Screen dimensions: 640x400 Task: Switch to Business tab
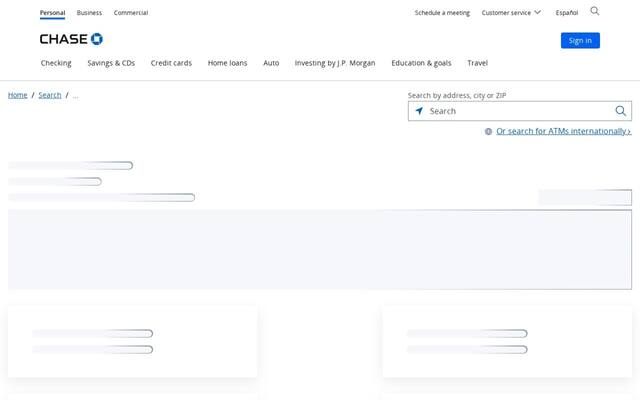[x=89, y=13]
